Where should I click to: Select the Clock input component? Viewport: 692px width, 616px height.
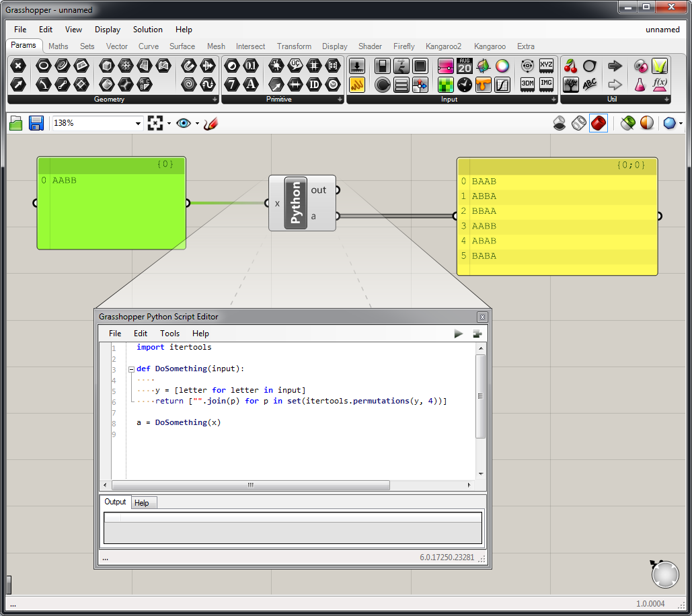point(465,85)
